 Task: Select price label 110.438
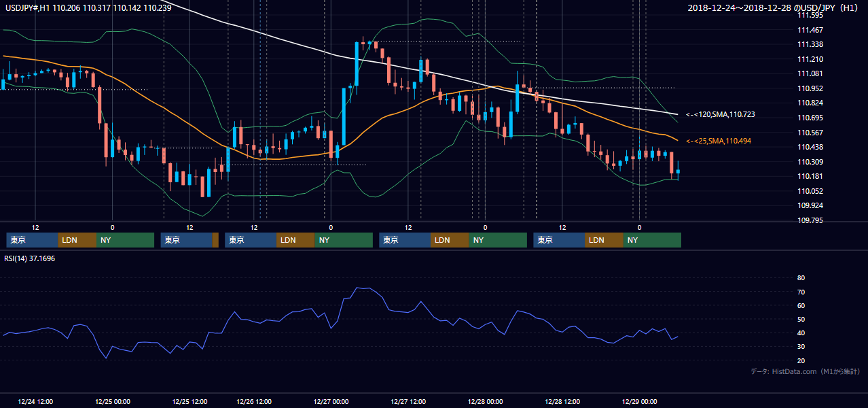pyautogui.click(x=810, y=147)
